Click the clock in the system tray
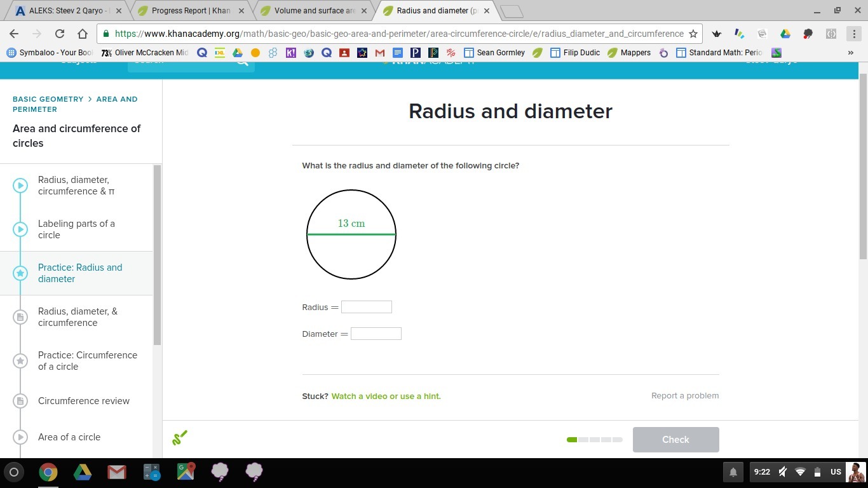This screenshot has width=868, height=488. pyautogui.click(x=762, y=472)
